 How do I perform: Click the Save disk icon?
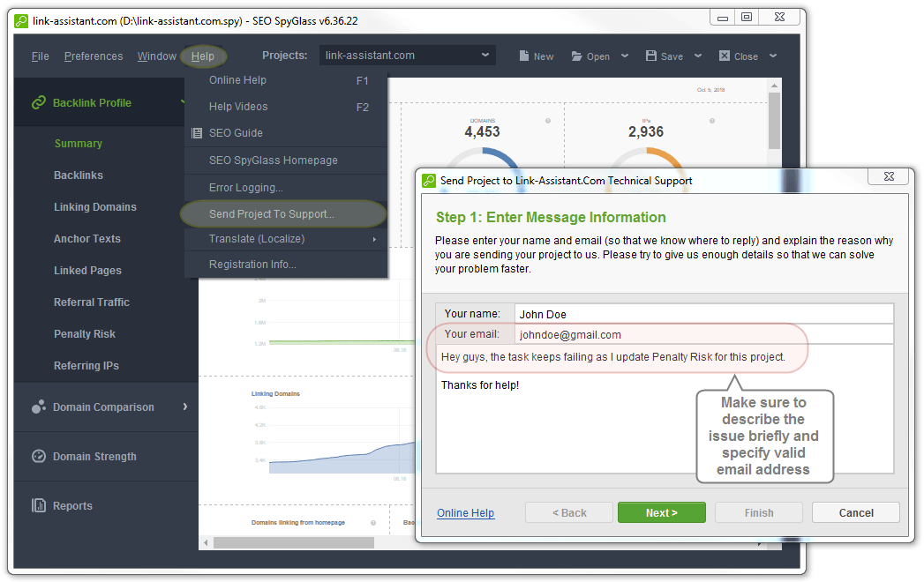point(650,56)
